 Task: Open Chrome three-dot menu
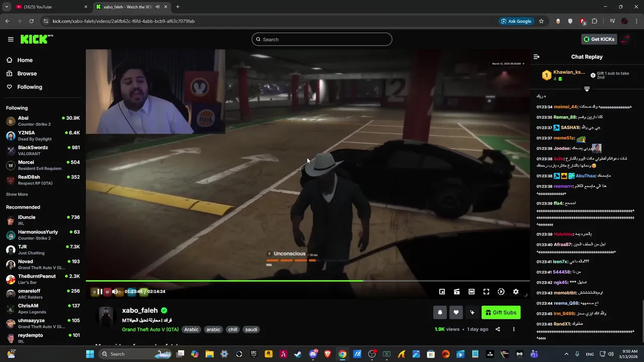pyautogui.click(x=636, y=21)
